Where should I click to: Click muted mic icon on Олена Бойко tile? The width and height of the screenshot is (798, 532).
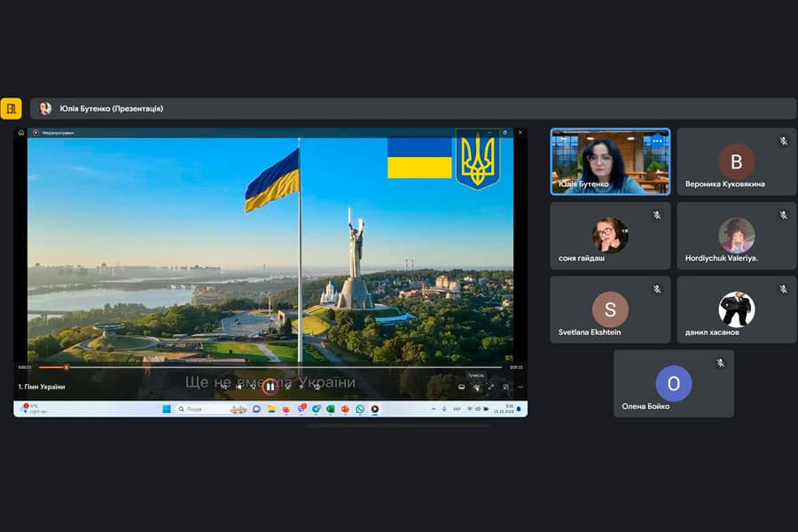coord(720,363)
